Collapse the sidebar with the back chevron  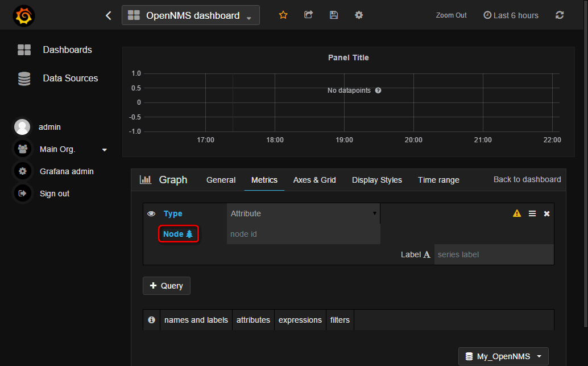(x=109, y=15)
